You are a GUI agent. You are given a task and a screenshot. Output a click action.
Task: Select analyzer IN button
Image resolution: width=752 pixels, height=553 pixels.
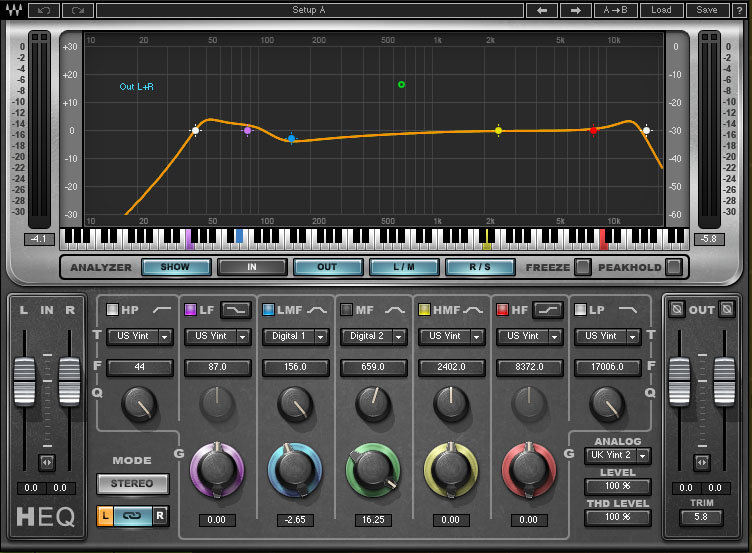pyautogui.click(x=252, y=267)
